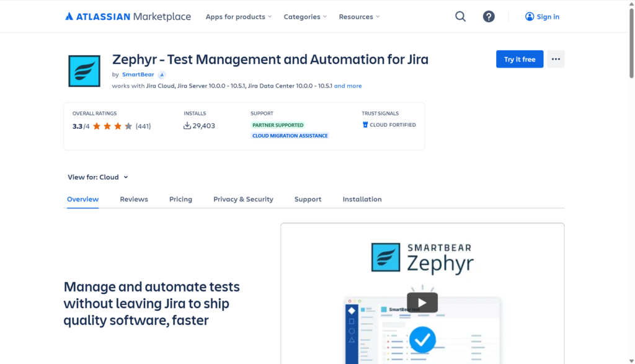Viewport: 635px width, 364px height.
Task: Open the search magnifier icon
Action: (460, 17)
